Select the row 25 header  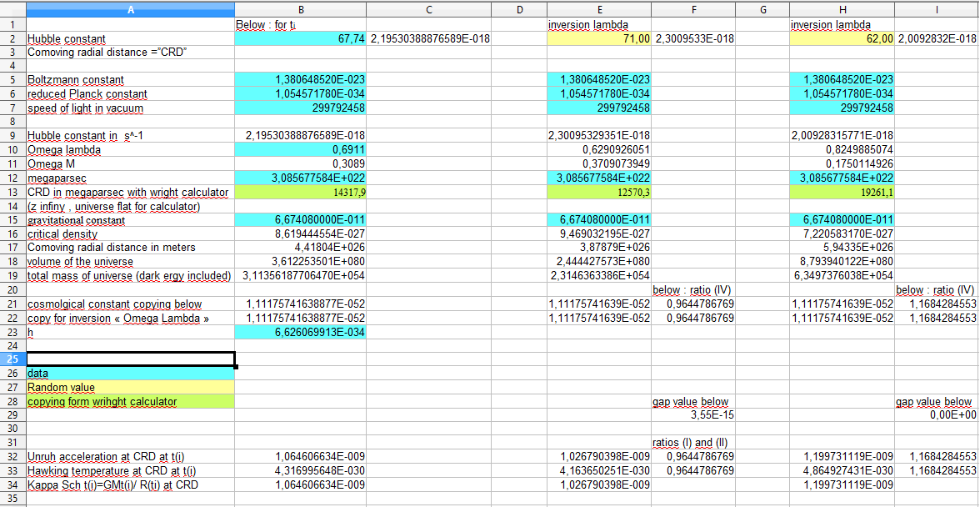(12, 359)
